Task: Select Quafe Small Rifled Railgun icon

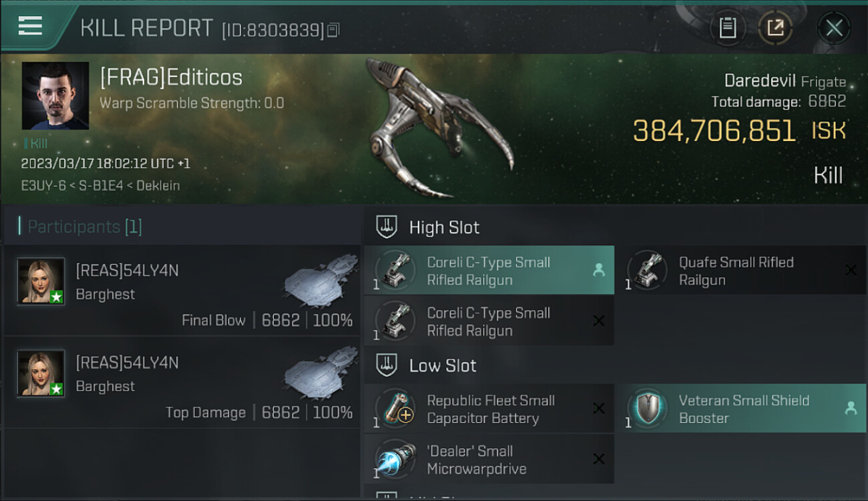Action: tap(647, 270)
